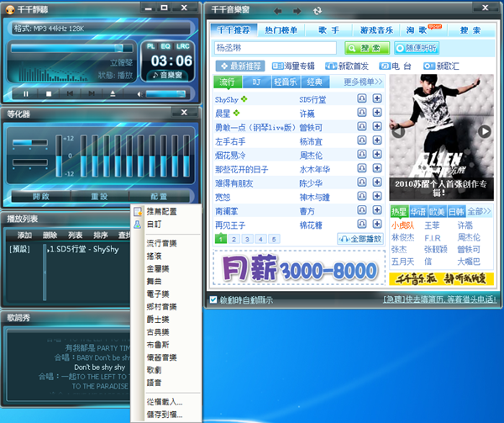Toggle the 啟動時自動顯示 checkbox
Viewport: 504px width, 423px height.
pos(213,299)
